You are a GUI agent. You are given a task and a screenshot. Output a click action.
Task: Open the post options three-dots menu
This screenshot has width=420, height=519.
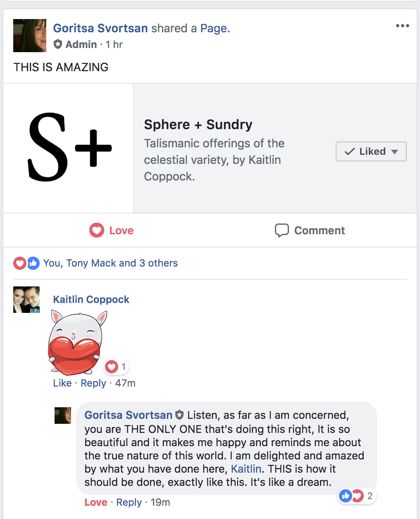(x=402, y=26)
